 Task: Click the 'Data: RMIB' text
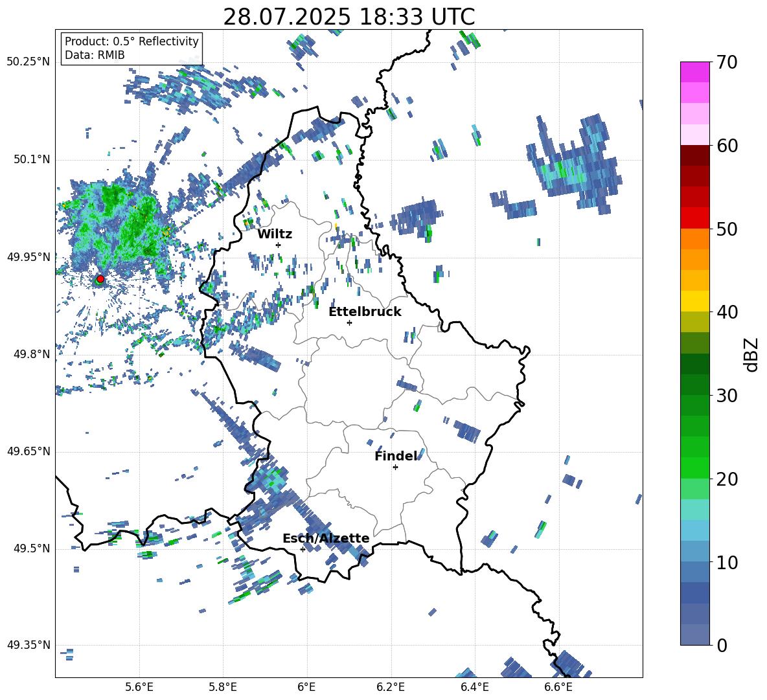click(95, 55)
